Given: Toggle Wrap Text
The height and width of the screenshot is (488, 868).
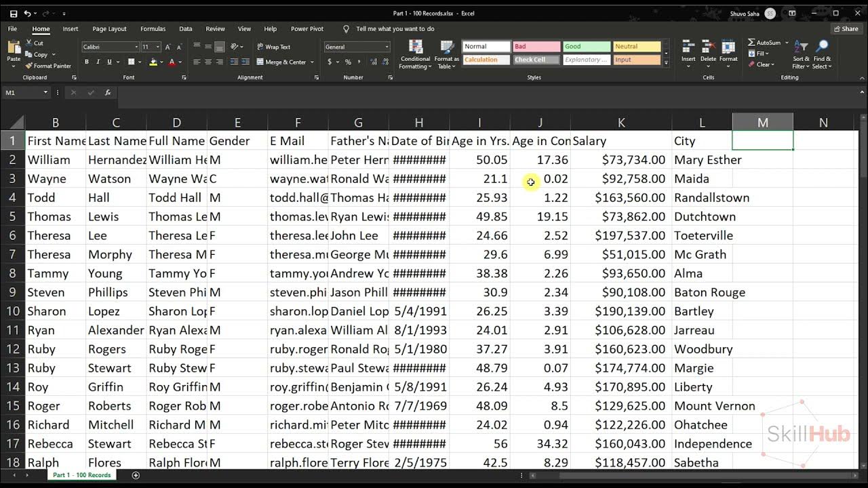Looking at the screenshot, I should click(x=273, y=47).
